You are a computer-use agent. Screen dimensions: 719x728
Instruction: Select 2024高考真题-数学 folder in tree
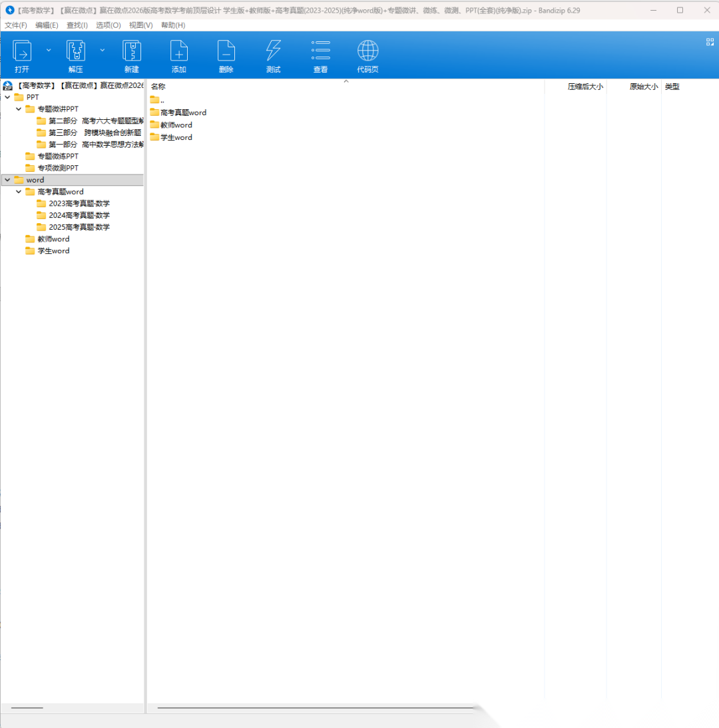click(x=79, y=215)
